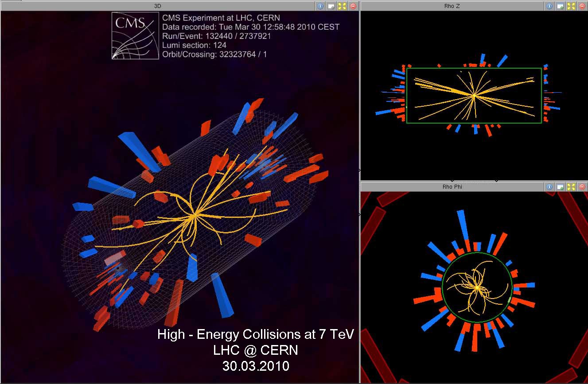Click the yellow expand-arrows icon on Rho Phi
The image size is (588, 384).
(571, 186)
